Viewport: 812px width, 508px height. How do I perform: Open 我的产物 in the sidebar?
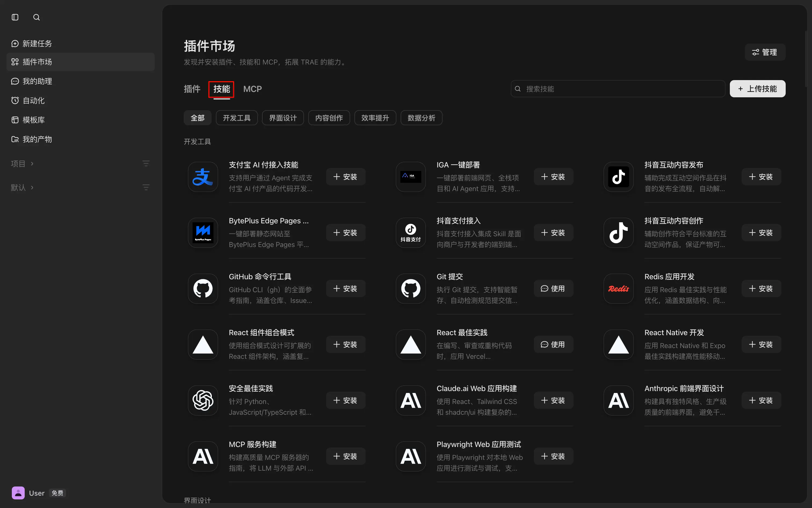pos(81,139)
